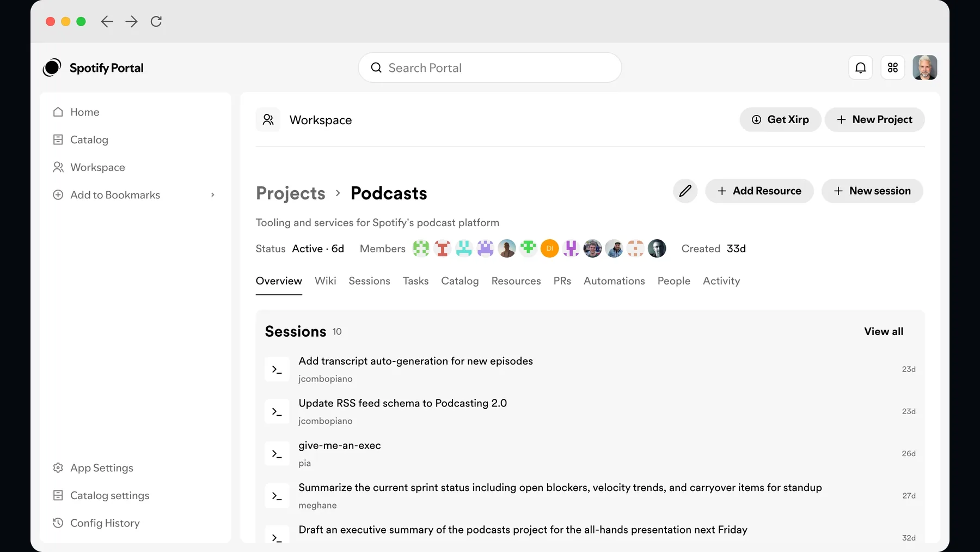Switch to the Activity tab
Screen dimensions: 980x552
pos(721,281)
